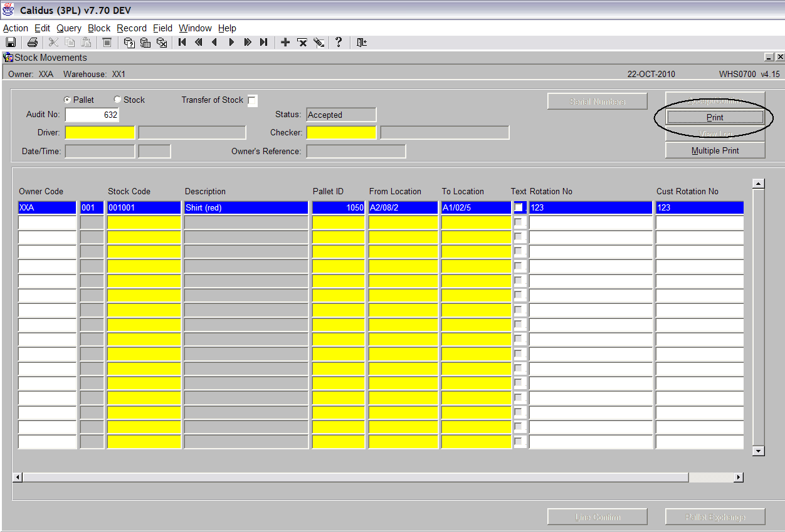The image size is (785, 532).
Task: Select the Pallet ID cell 1050
Action: (339, 207)
